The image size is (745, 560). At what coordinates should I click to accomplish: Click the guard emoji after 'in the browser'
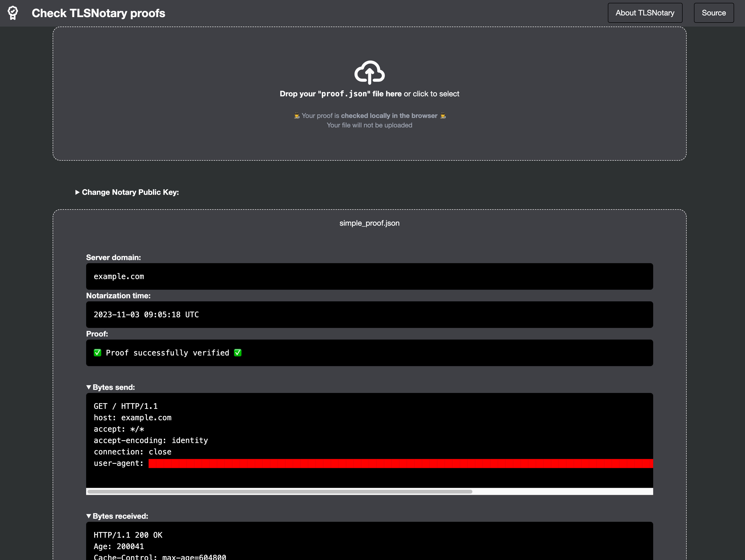443,116
